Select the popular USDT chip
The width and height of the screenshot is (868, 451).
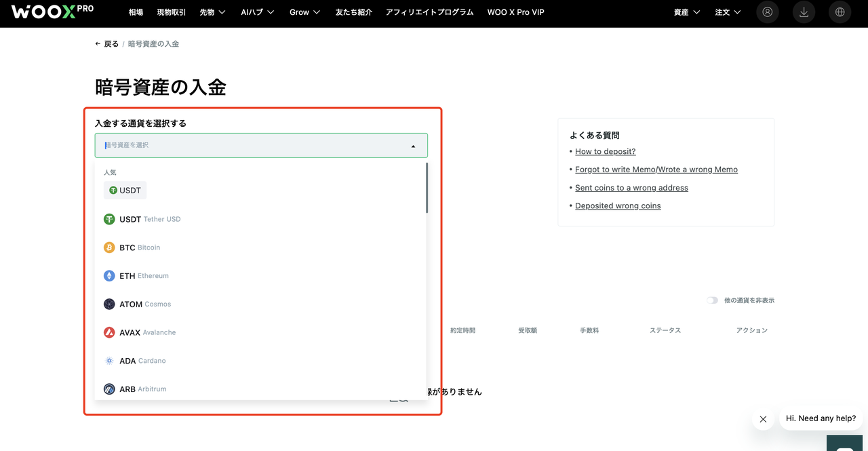tap(125, 191)
